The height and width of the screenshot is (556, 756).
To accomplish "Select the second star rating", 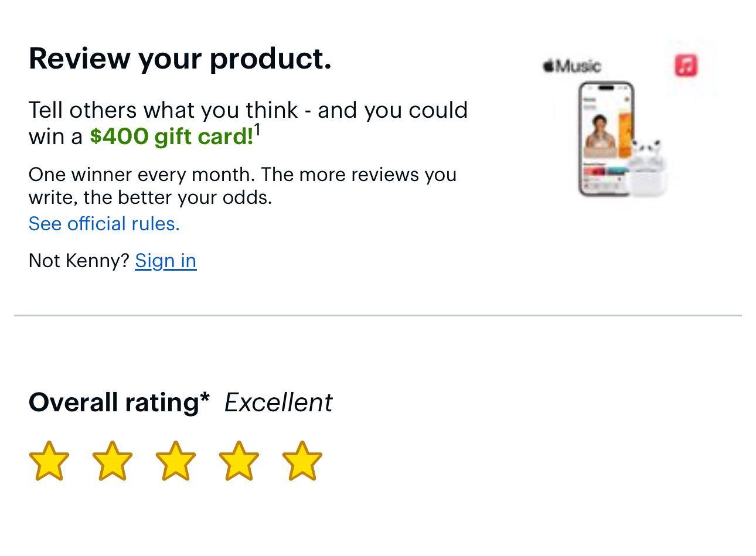I will (113, 462).
